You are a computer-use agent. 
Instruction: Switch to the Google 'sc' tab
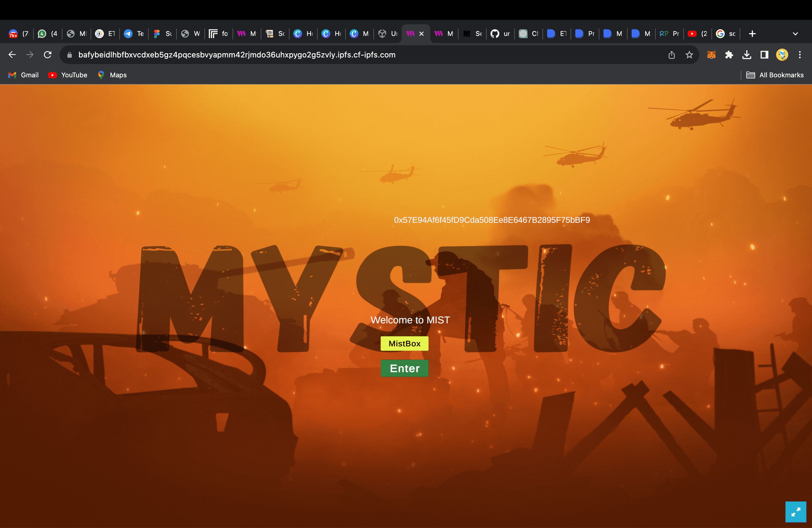726,34
